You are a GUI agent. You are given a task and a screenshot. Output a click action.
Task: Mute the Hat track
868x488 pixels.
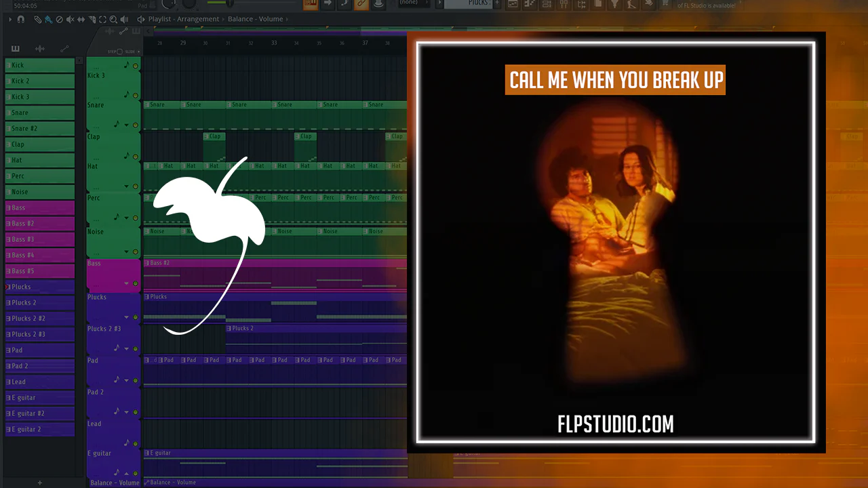[136, 187]
